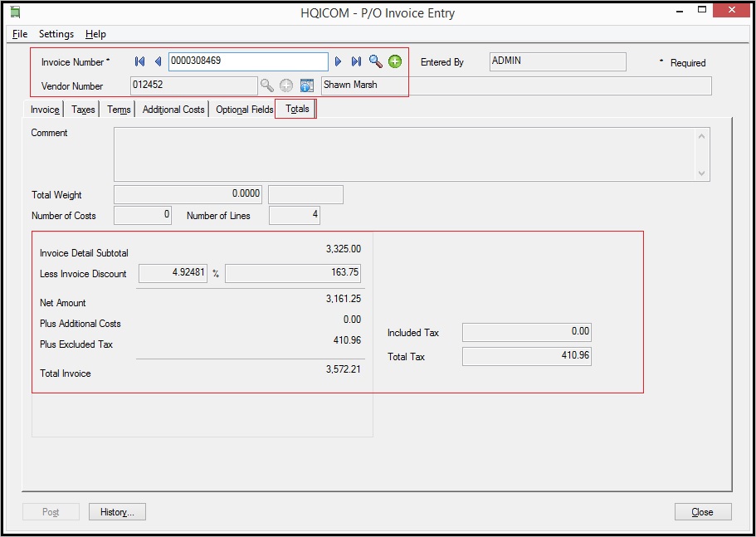The height and width of the screenshot is (537, 756).
Task: Go to the next invoice record
Action: coord(338,61)
